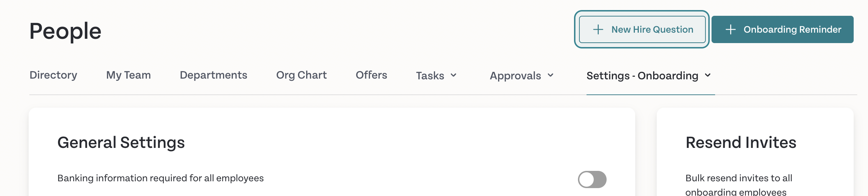868x196 pixels.
Task: Go to the My Team tab
Action: tap(129, 75)
